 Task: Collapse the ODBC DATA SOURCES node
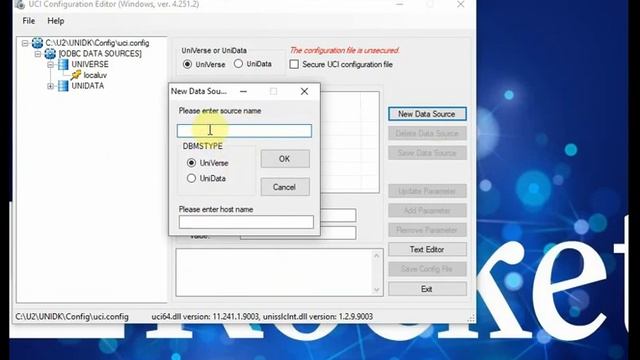pos(38,53)
